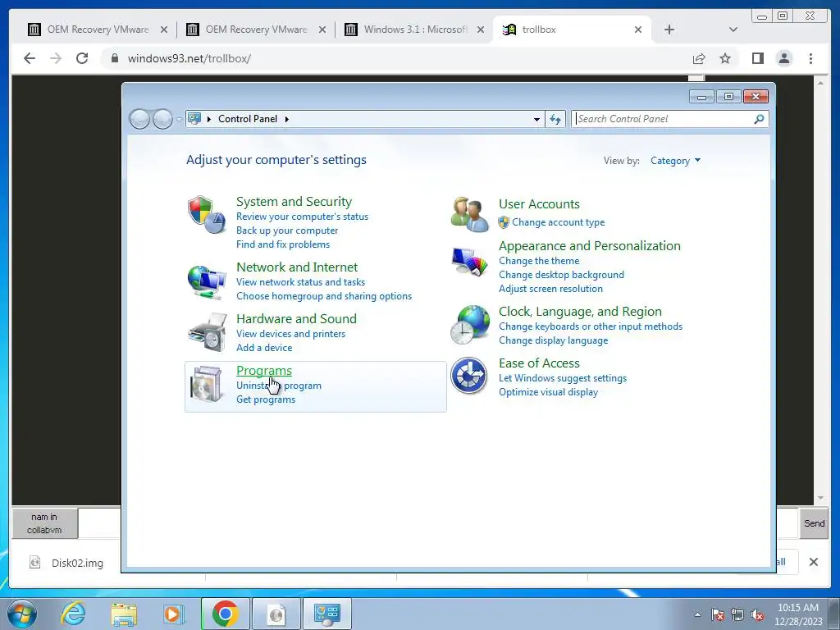Expand View by Category dropdown

676,161
